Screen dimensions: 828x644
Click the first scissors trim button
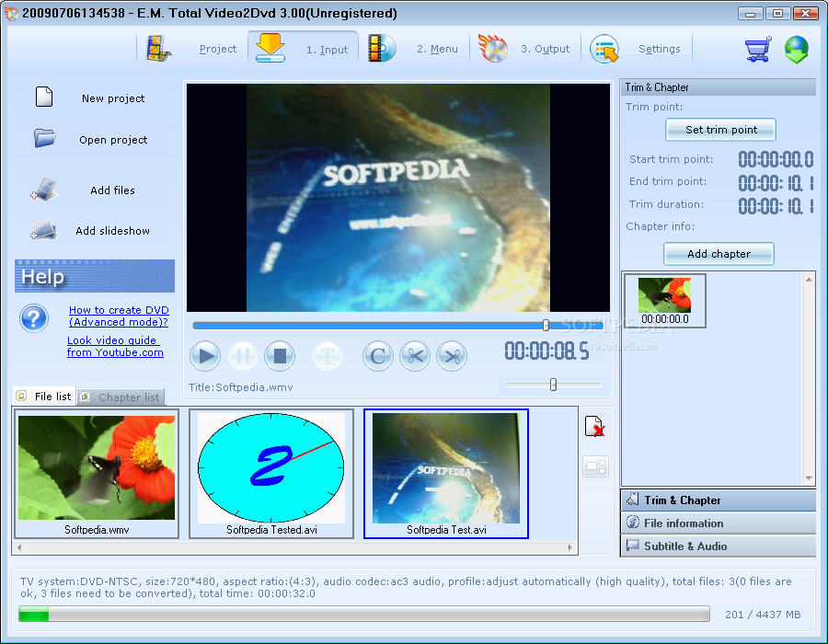tap(415, 356)
